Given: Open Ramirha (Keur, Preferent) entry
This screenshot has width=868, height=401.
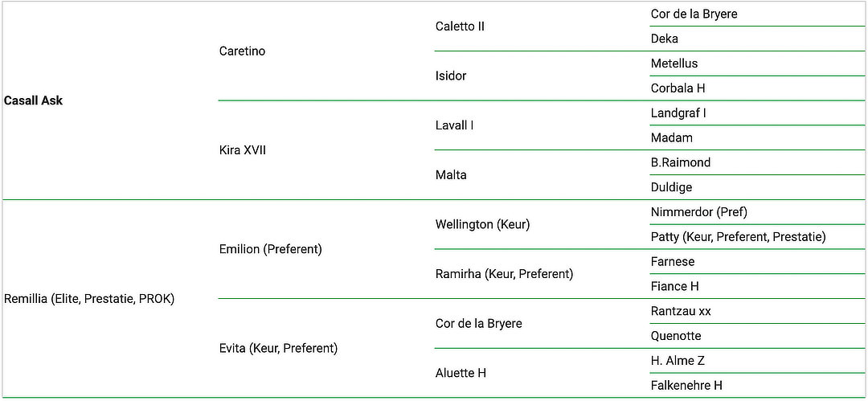Looking at the screenshot, I should coord(504,274).
